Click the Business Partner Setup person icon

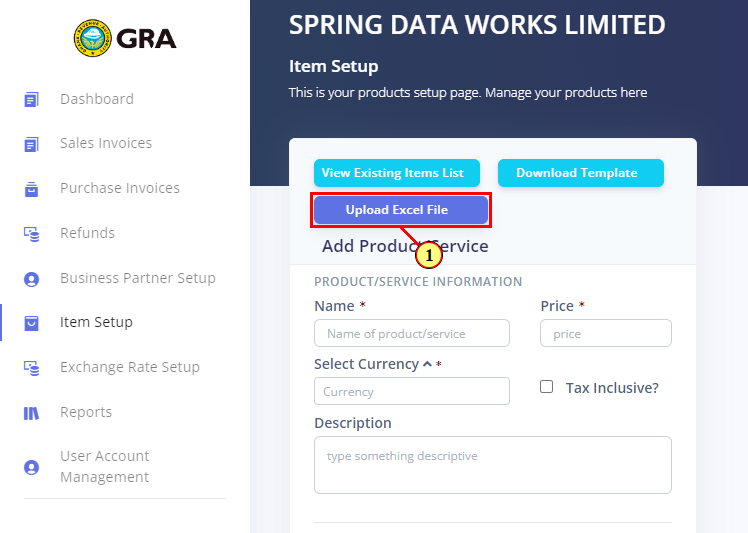tap(31, 279)
